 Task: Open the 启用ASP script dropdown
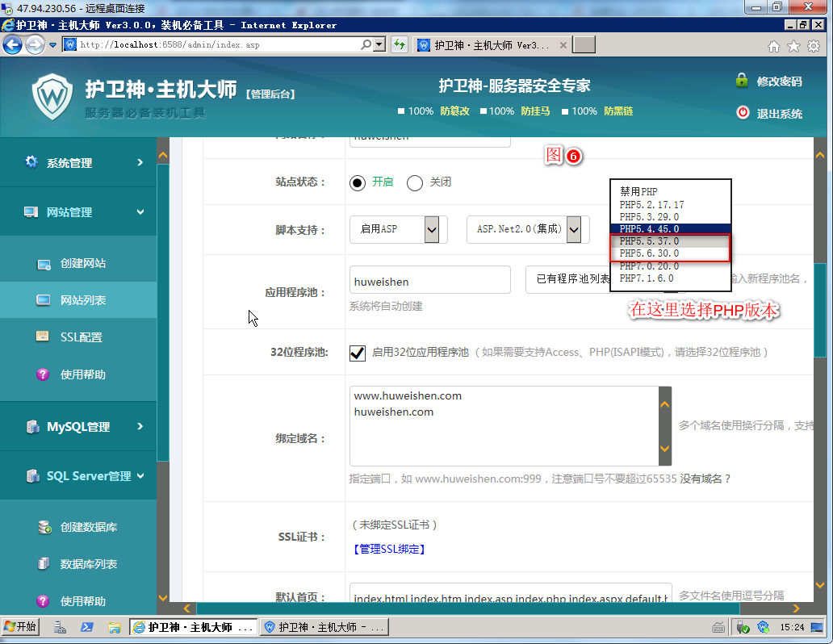coord(398,230)
